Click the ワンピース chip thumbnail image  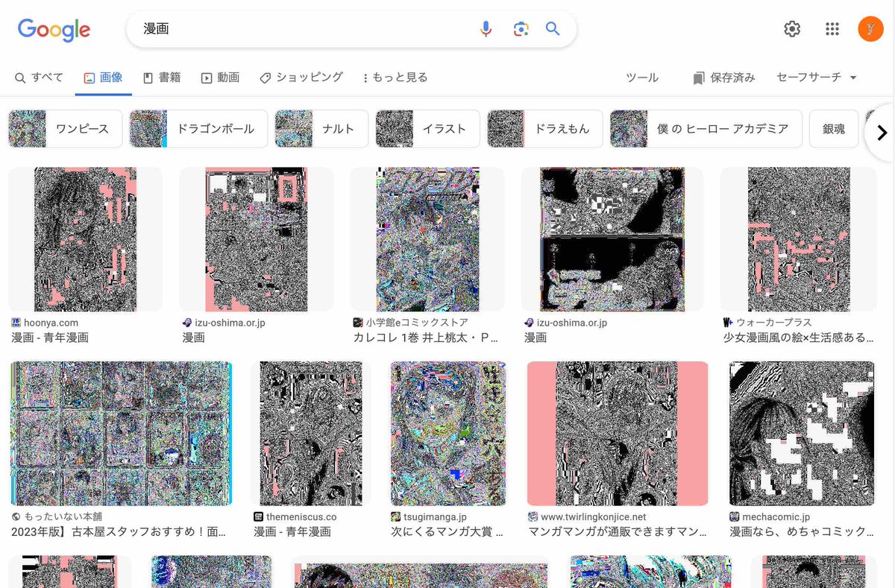[28, 129]
